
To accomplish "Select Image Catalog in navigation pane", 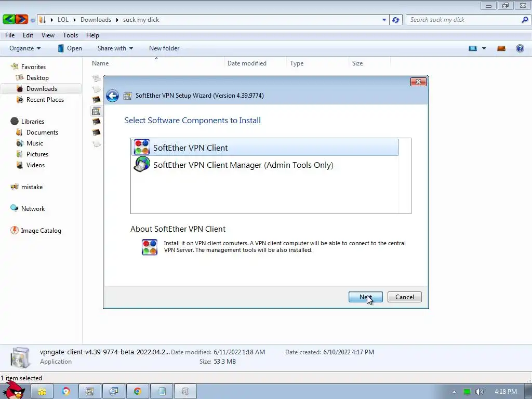I will (41, 230).
